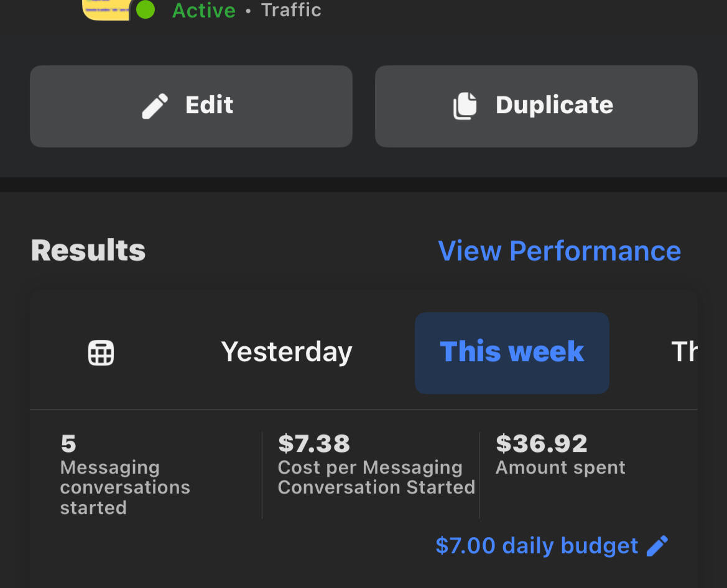Tap the $36.92 Amount spent metric
The image size is (727, 588).
(x=541, y=444)
